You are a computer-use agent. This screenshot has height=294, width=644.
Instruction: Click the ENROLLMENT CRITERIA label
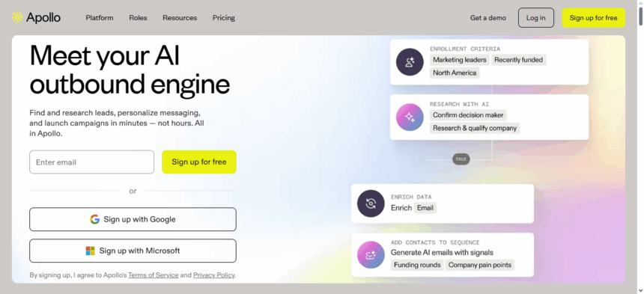point(465,49)
